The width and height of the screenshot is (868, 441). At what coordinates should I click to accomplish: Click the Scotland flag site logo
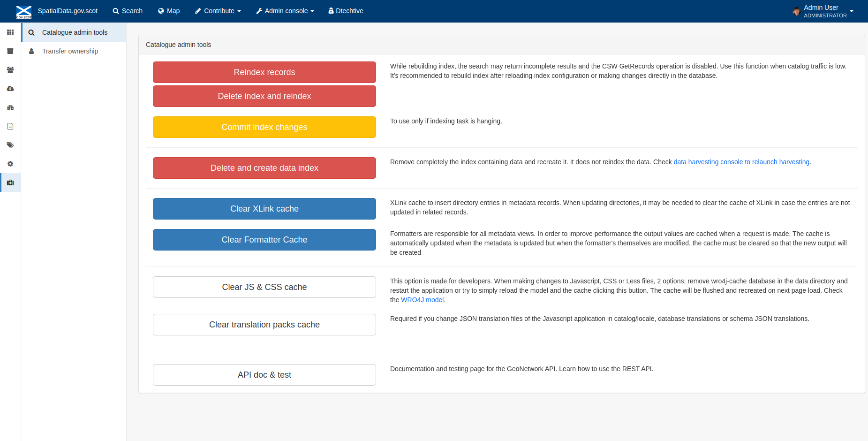pos(24,12)
